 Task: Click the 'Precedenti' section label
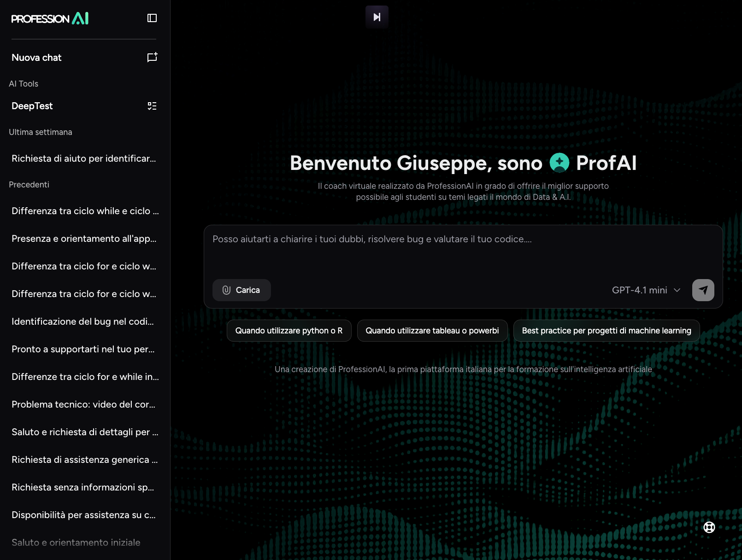pos(29,185)
